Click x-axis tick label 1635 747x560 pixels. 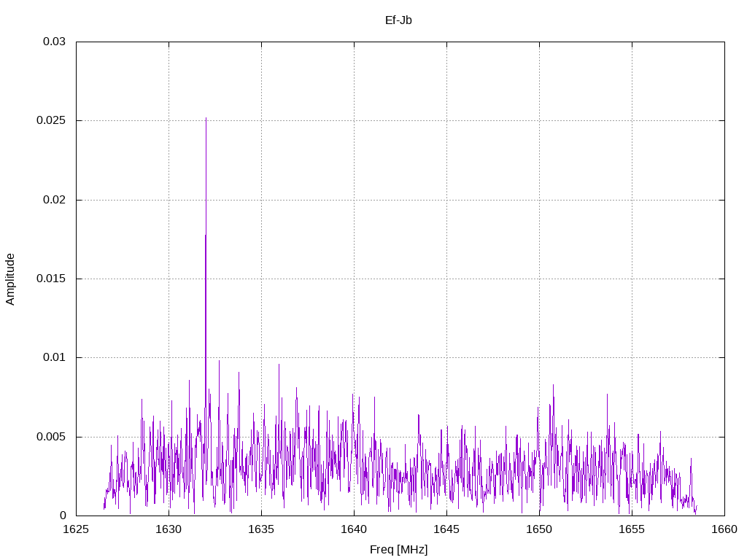point(262,529)
